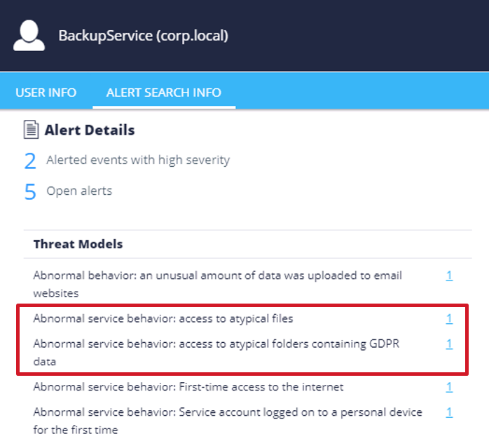Click the Threat Models section header

[78, 244]
